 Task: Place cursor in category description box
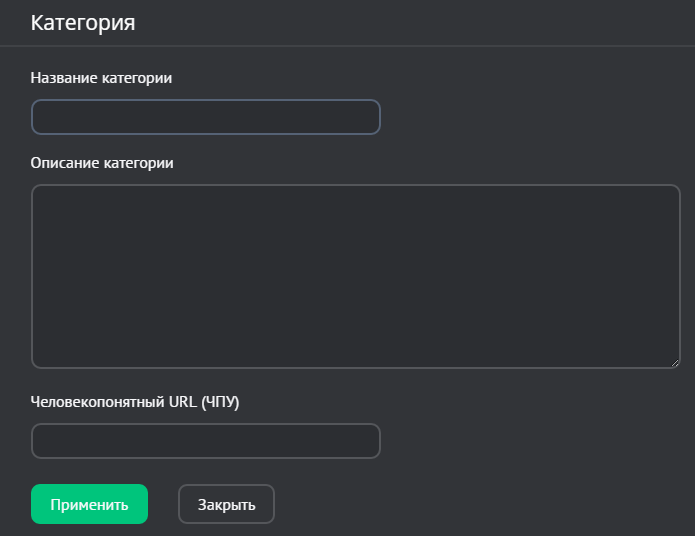click(x=355, y=276)
